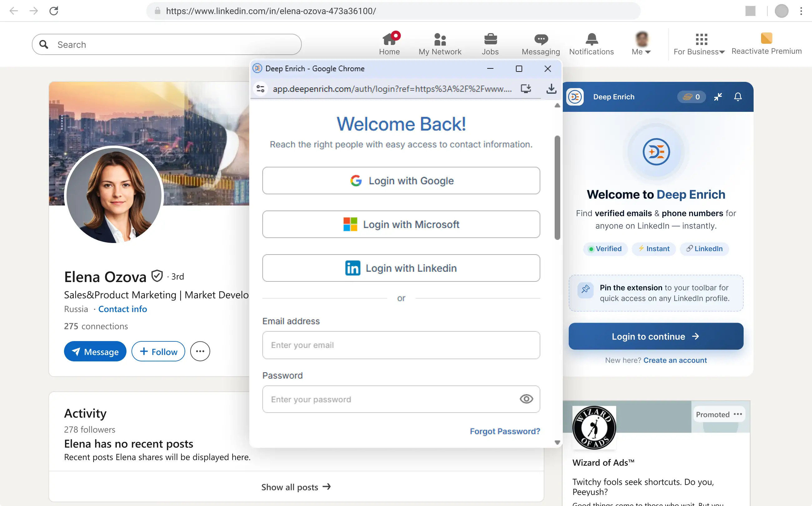Expand the For Business menu
The image size is (812, 506).
(x=699, y=44)
